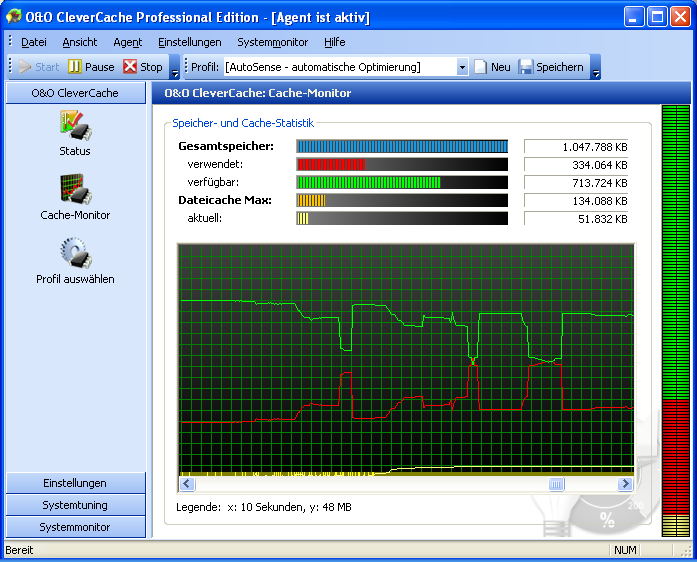697x562 pixels.
Task: Expand toolbar options arrow after Speichern
Action: (x=596, y=69)
